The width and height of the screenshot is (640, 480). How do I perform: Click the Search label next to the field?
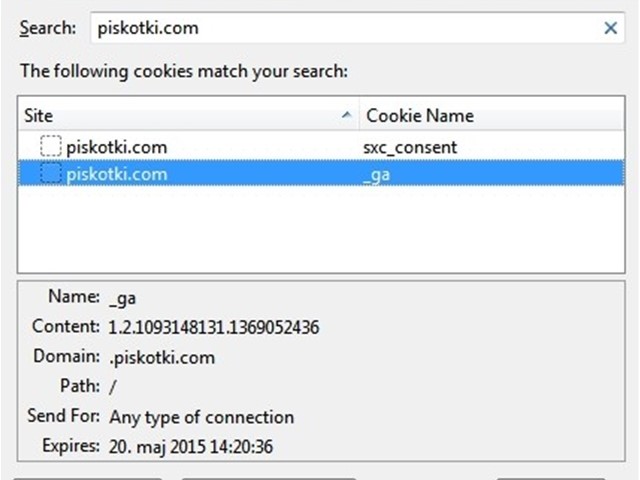click(x=48, y=28)
